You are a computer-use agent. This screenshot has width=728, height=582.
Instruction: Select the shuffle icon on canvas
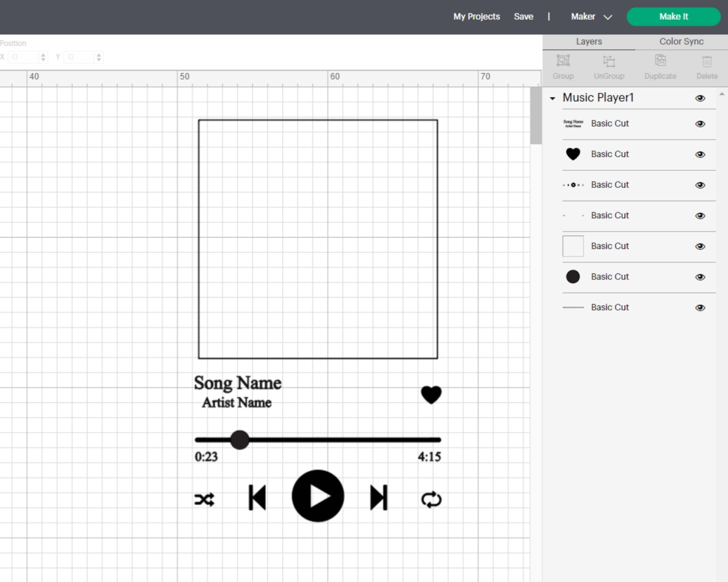pos(204,500)
